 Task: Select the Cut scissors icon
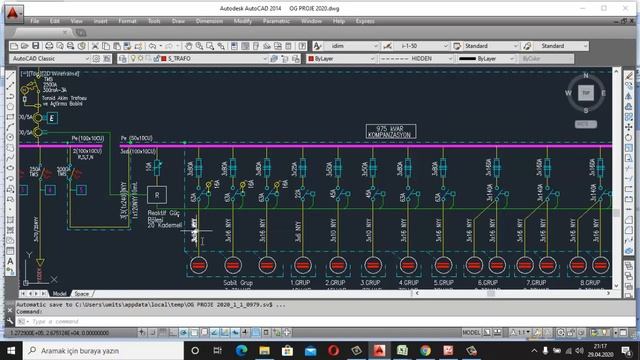tap(95, 46)
